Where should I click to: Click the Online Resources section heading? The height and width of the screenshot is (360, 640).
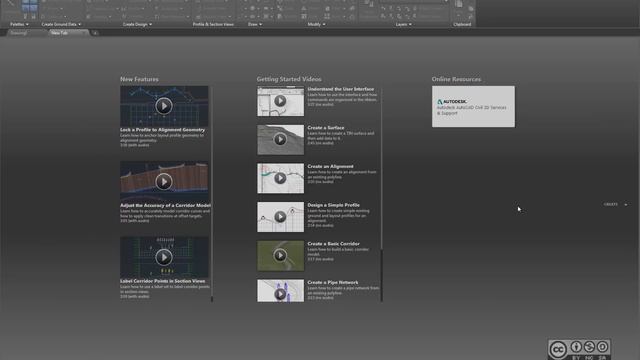[x=456, y=79]
